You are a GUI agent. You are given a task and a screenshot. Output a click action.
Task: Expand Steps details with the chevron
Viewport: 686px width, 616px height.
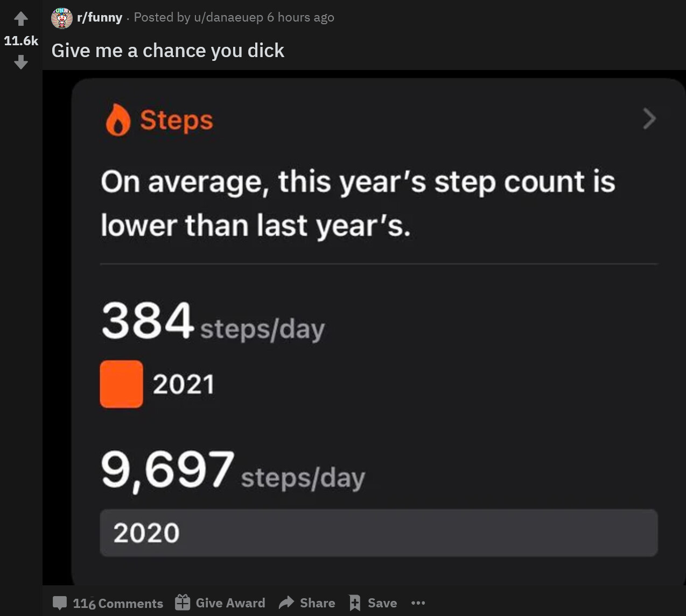649,118
